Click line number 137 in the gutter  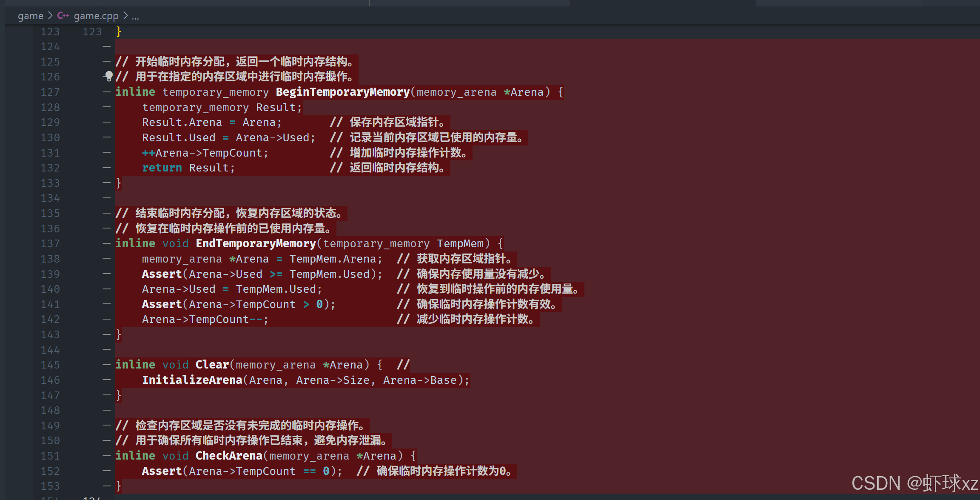50,243
